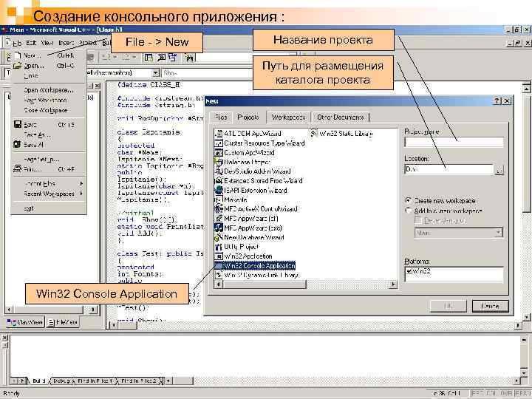Open the Edit menu in menu bar
532x399 pixels.
(x=31, y=43)
